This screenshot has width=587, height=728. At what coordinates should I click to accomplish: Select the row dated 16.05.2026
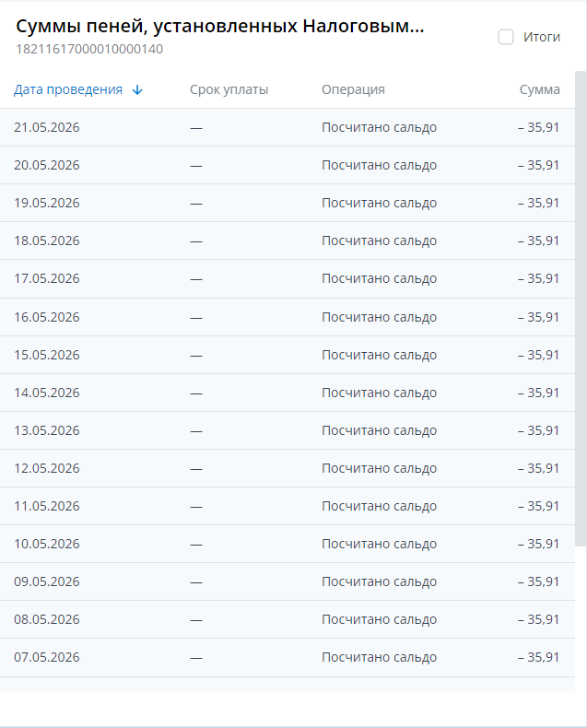(x=288, y=317)
